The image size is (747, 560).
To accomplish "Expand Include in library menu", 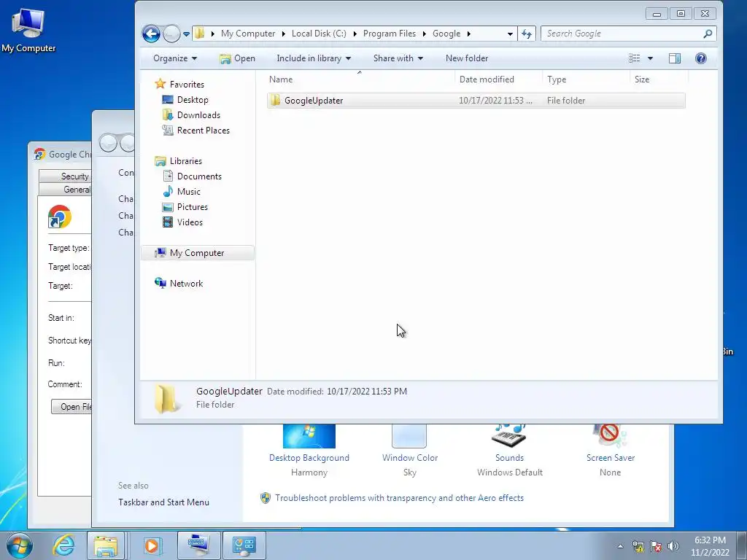I will (314, 58).
